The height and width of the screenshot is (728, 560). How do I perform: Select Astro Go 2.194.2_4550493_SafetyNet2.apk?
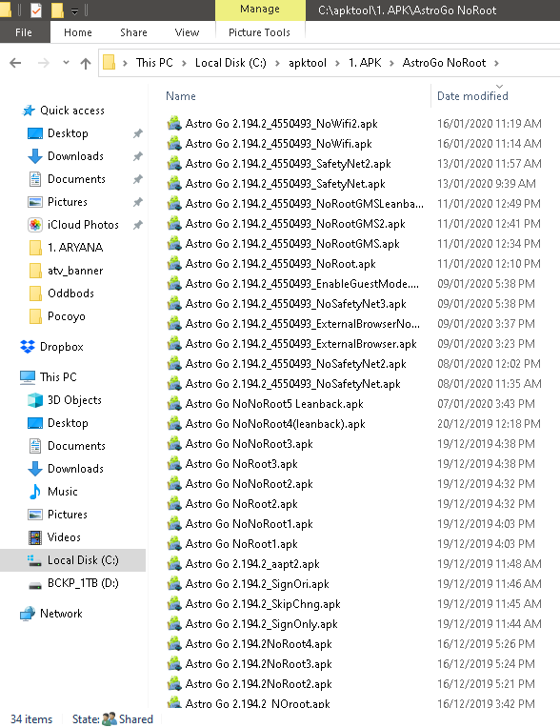tap(288, 164)
